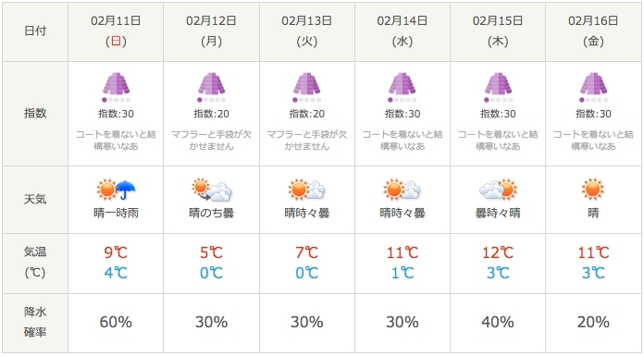Click the 曇時々晴 forecast label

click(498, 213)
